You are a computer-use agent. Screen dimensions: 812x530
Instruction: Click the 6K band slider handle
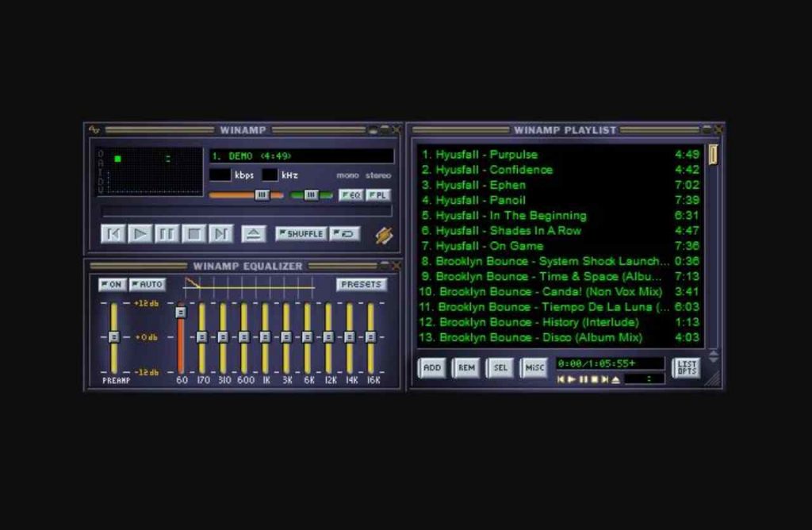point(307,337)
